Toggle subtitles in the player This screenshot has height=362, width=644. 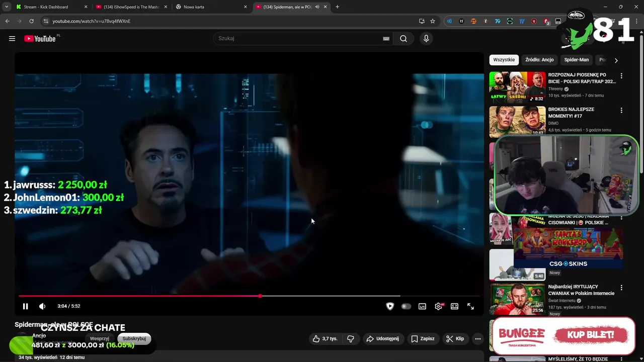tap(422, 306)
